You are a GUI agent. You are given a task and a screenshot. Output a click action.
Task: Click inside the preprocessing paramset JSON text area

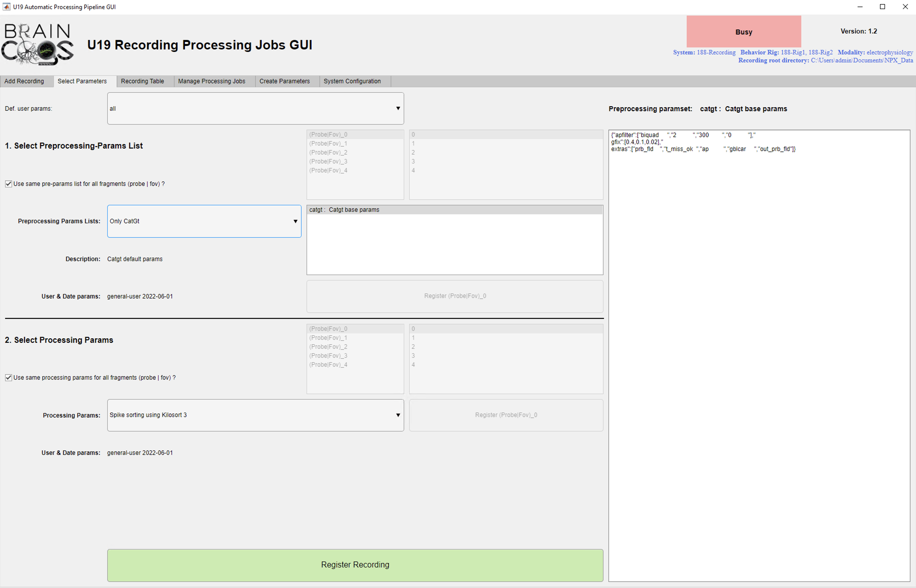click(759, 356)
